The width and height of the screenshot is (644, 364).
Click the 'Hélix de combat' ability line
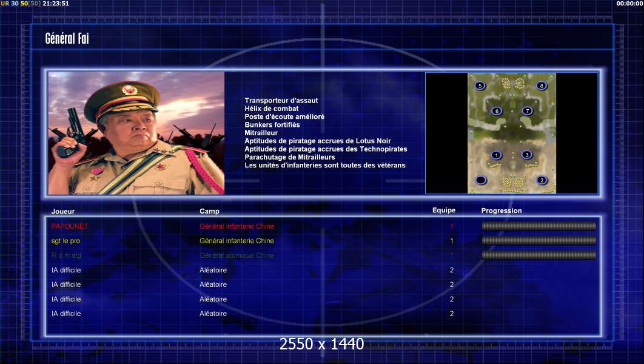(x=272, y=109)
